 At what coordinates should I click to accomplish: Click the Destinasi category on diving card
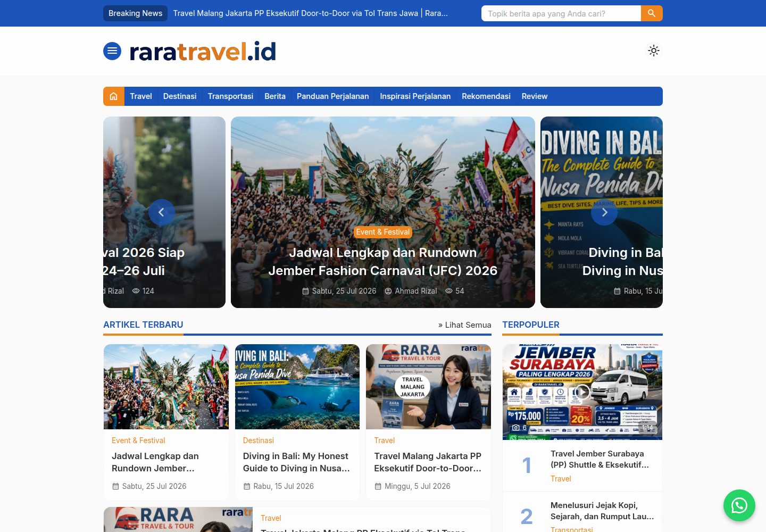pos(259,440)
